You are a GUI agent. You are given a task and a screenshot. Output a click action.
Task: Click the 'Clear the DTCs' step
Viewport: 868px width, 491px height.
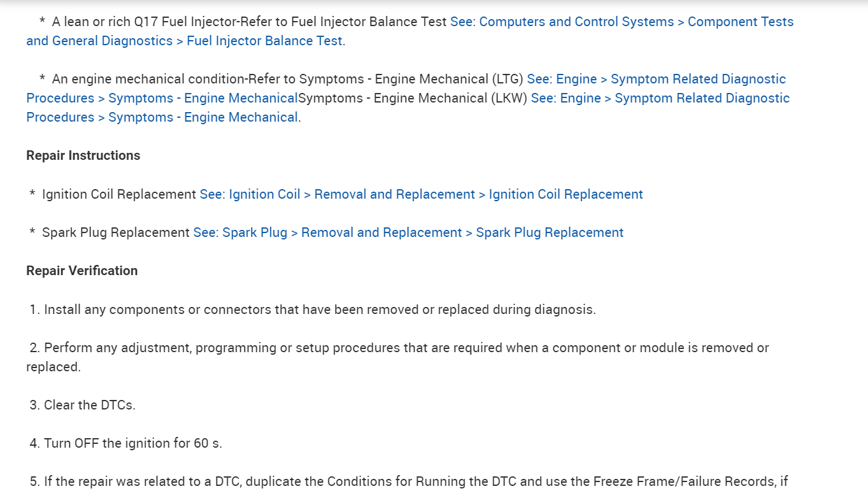pyautogui.click(x=89, y=405)
